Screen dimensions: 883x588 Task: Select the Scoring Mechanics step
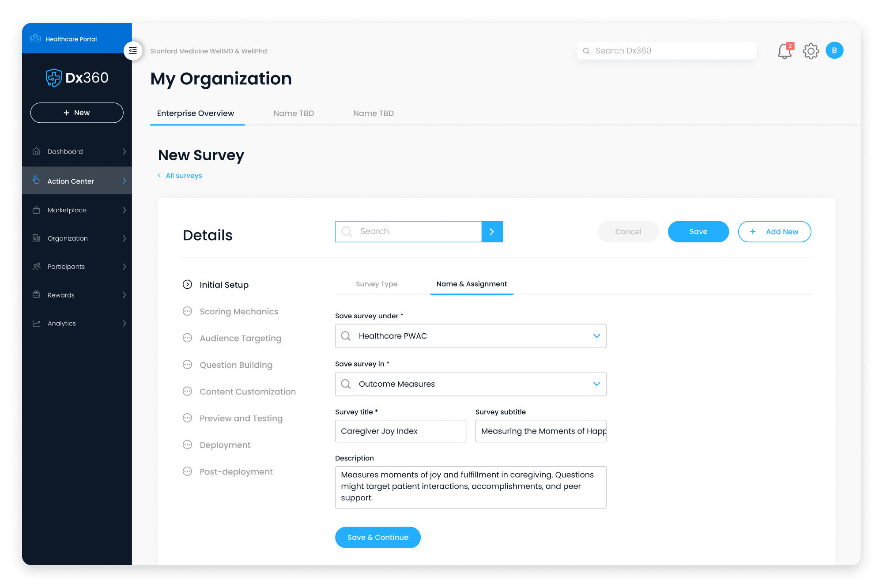239,312
